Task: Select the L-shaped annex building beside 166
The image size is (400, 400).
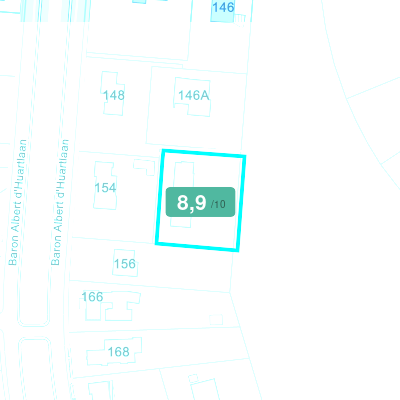Action: 122,307
